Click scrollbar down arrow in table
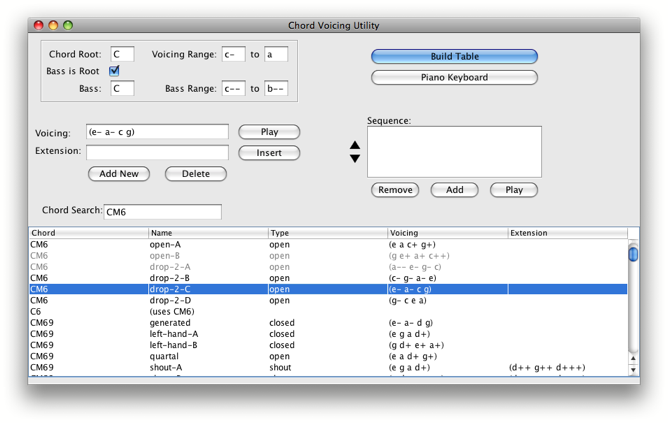Viewport: 668px width, 423px height. coord(632,370)
